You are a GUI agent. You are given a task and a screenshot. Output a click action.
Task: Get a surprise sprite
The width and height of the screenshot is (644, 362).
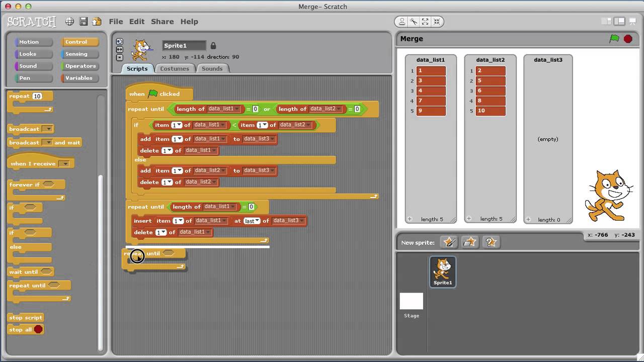point(491,242)
